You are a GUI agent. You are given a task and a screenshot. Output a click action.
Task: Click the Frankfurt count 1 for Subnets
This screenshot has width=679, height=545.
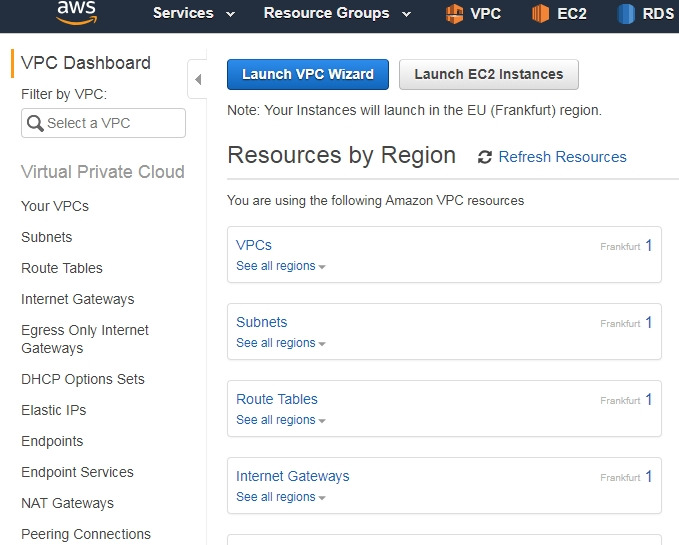(649, 322)
